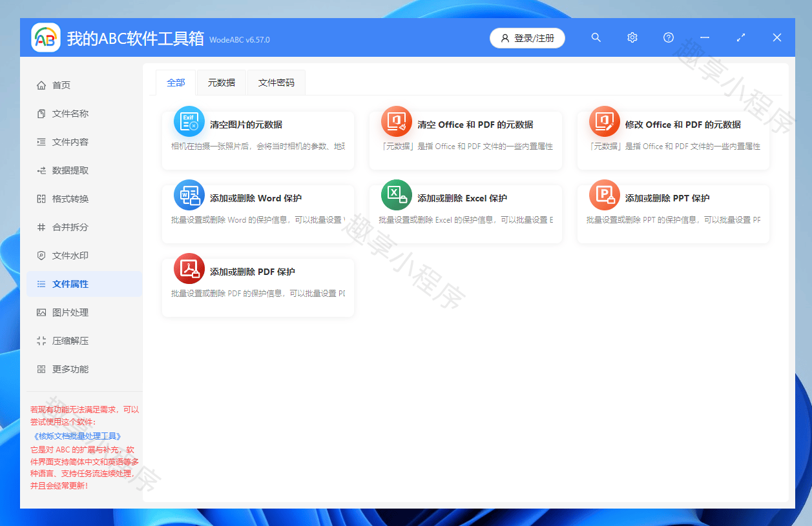The image size is (812, 526).
Task: Open 文件名称 label in sidebar
Action: (x=70, y=114)
